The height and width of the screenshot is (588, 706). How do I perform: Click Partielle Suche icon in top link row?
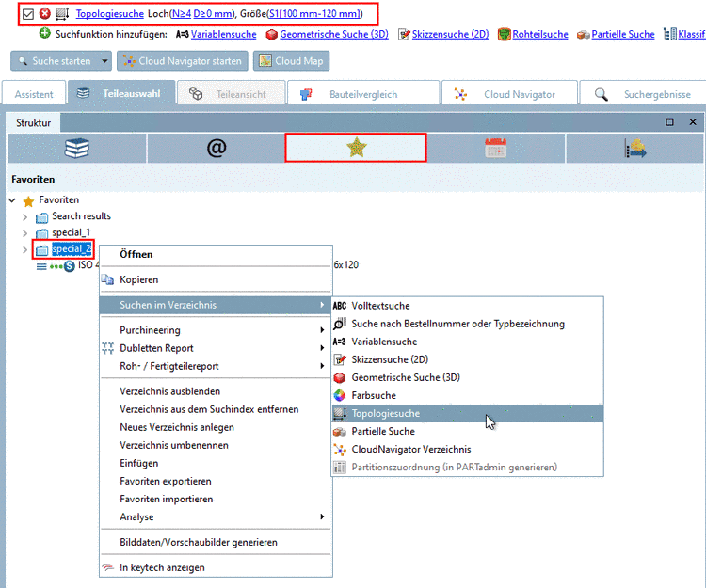[x=584, y=35]
